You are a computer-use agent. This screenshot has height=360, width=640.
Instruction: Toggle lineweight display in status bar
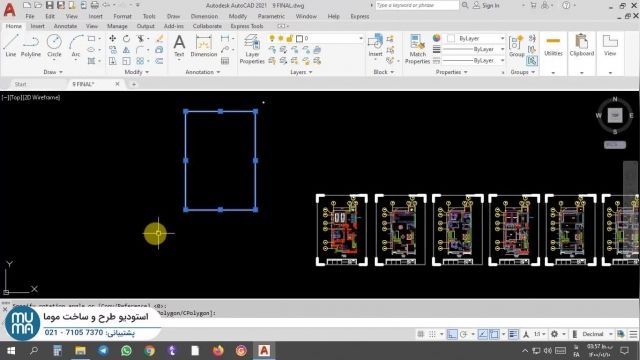(513, 334)
